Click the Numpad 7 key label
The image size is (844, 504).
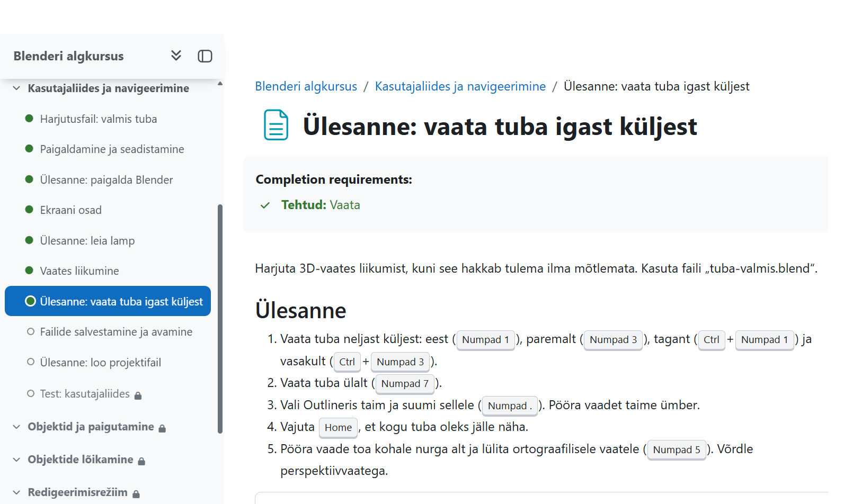tap(405, 384)
